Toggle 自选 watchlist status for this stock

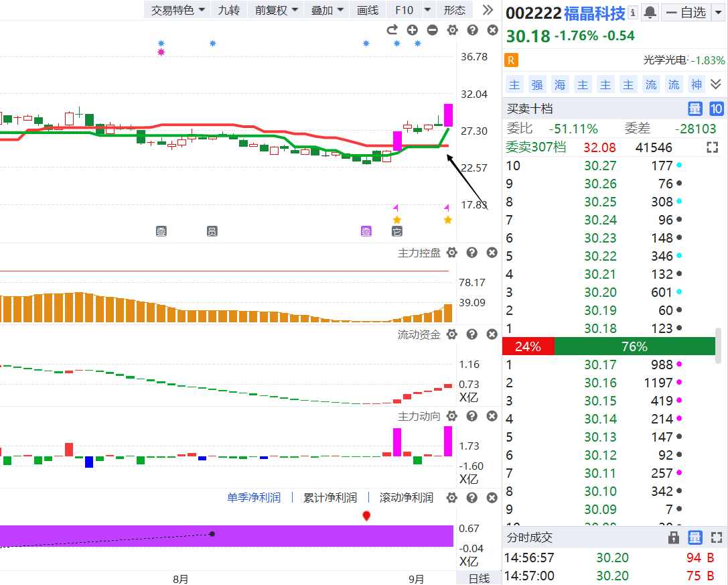coord(686,13)
